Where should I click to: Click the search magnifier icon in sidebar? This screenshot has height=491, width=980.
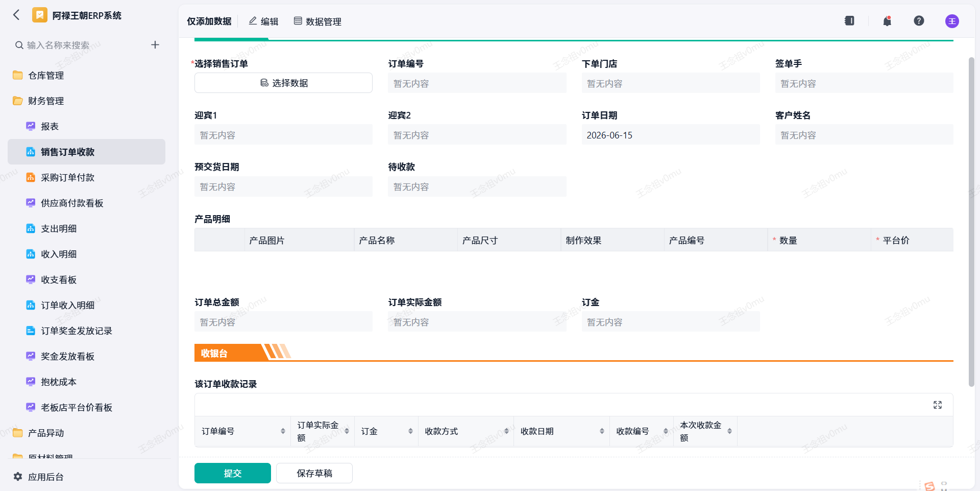point(19,45)
